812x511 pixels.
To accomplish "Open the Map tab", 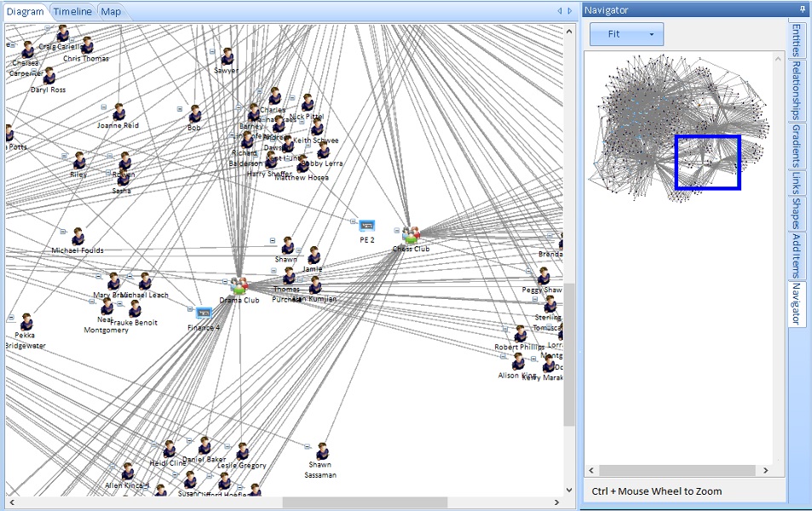I will 110,12.
